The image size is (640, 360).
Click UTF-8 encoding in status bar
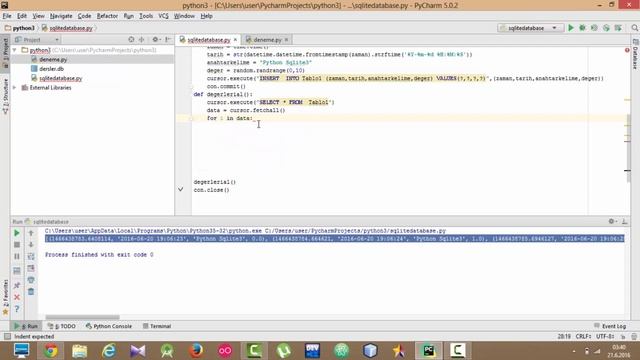coord(605,336)
